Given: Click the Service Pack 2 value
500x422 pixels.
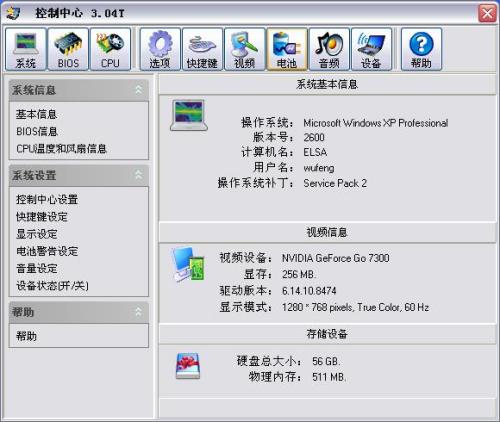Looking at the screenshot, I should 335,183.
